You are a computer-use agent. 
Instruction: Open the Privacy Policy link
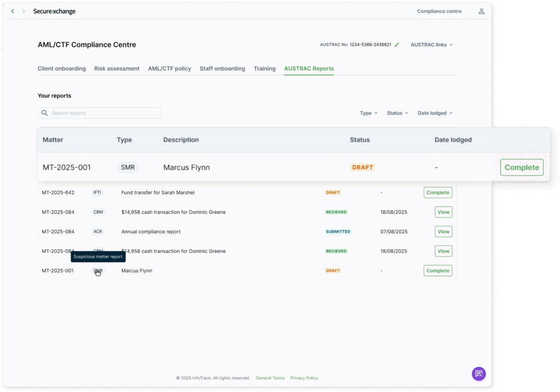click(x=304, y=378)
